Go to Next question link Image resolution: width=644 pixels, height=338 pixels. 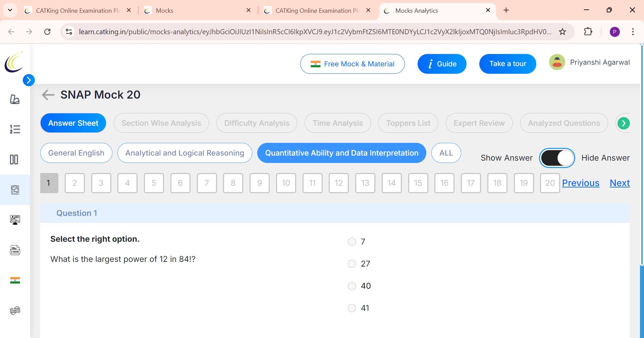pyautogui.click(x=620, y=183)
